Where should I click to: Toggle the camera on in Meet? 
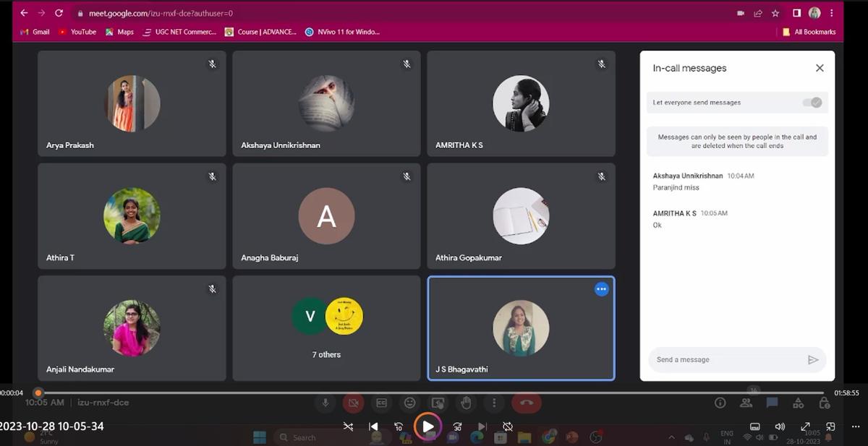click(x=353, y=403)
